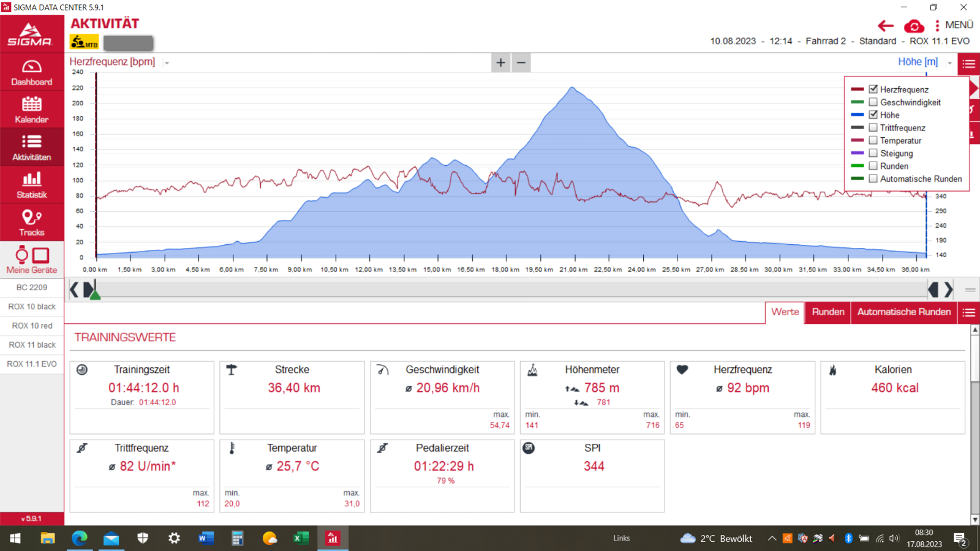Image resolution: width=980 pixels, height=551 pixels.
Task: Uncheck the Höhe checkbox
Action: click(x=873, y=114)
